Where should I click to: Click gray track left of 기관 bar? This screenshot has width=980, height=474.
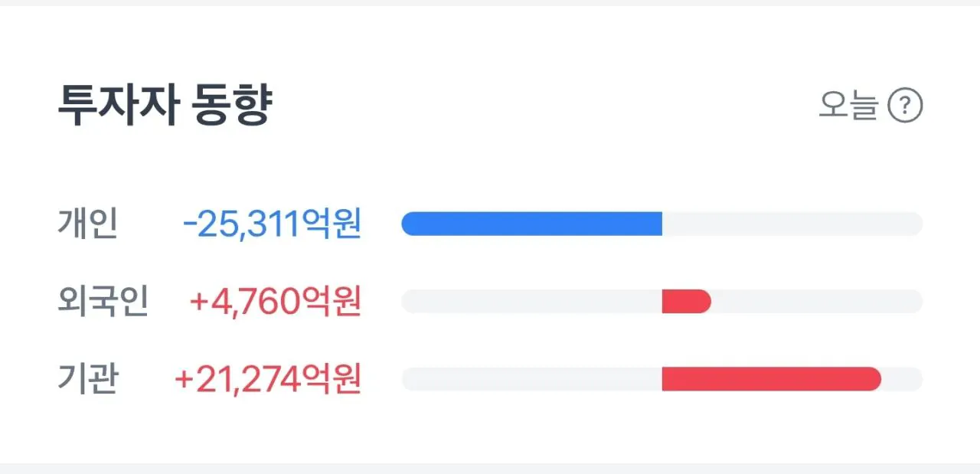532,379
